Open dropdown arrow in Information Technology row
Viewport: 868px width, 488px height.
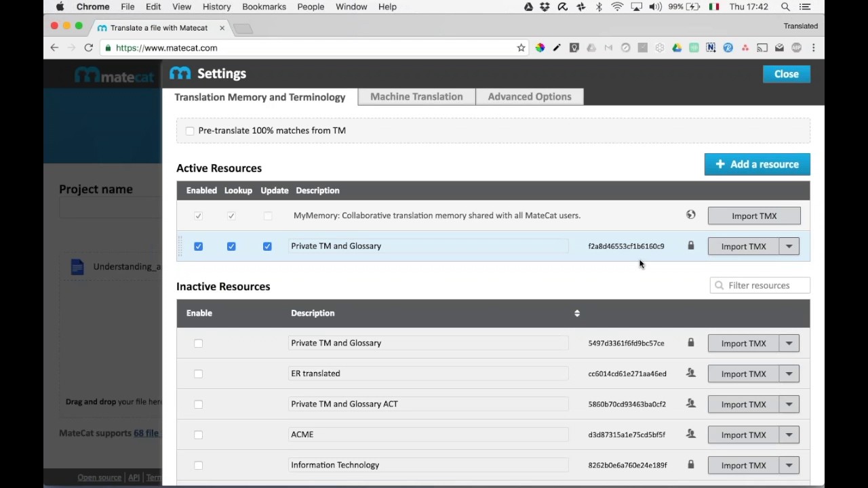(789, 465)
